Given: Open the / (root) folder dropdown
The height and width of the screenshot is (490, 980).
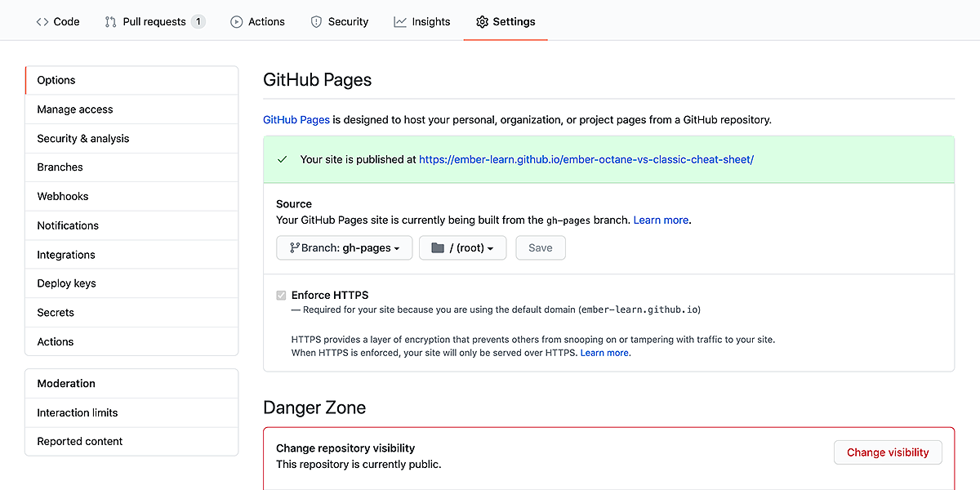Looking at the screenshot, I should 463,248.
